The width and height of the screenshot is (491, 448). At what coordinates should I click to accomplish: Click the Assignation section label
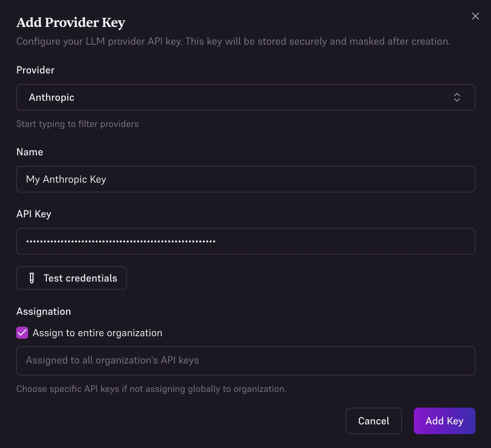coord(43,311)
